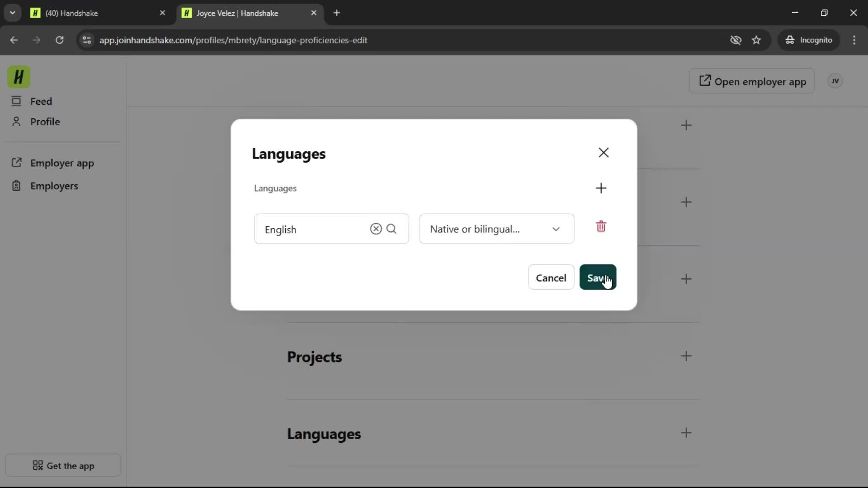This screenshot has width=868, height=488.
Task: Click the Employers badge icon
Action: pos(16,186)
